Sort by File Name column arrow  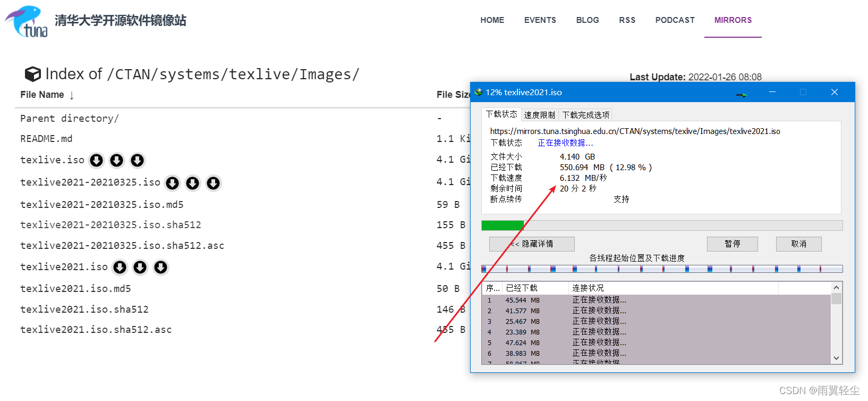pyautogui.click(x=72, y=95)
